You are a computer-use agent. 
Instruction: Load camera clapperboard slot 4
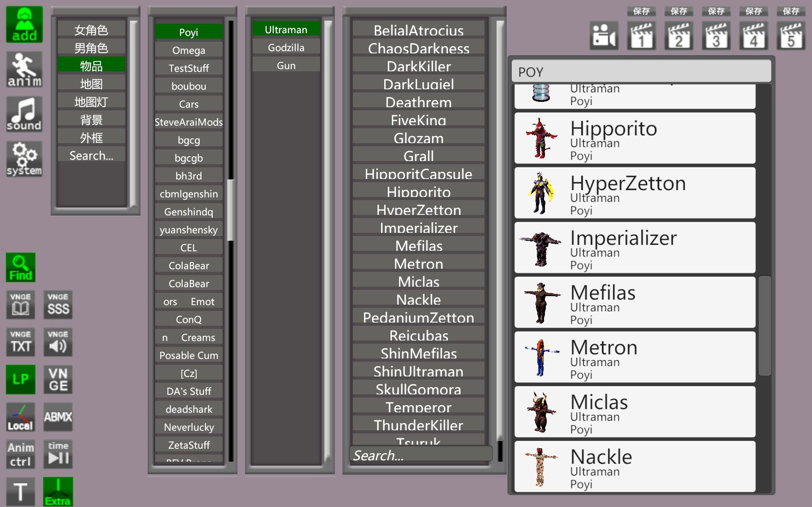[754, 35]
